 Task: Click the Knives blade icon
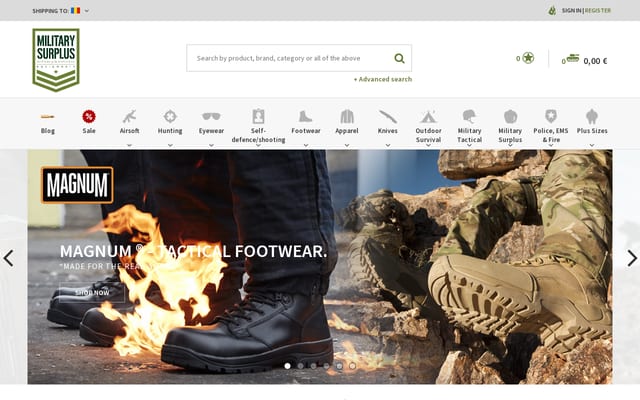coord(388,117)
